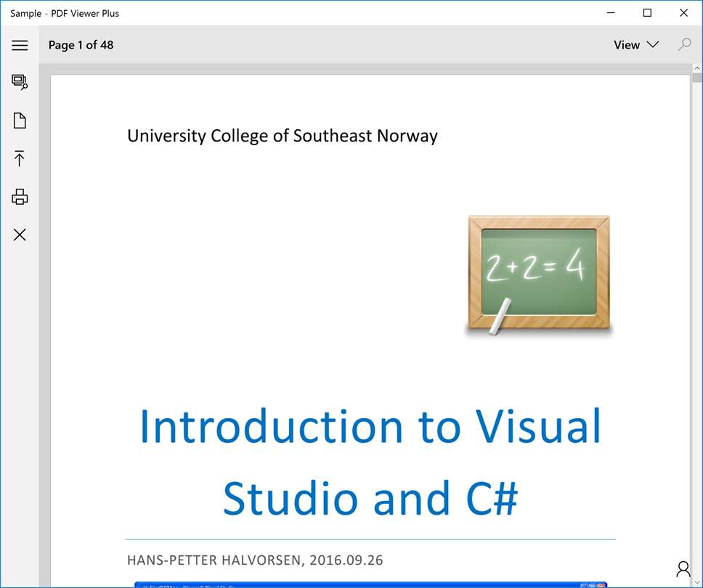
Task: Click the browse documents icon in sidebar
Action: [x=20, y=82]
